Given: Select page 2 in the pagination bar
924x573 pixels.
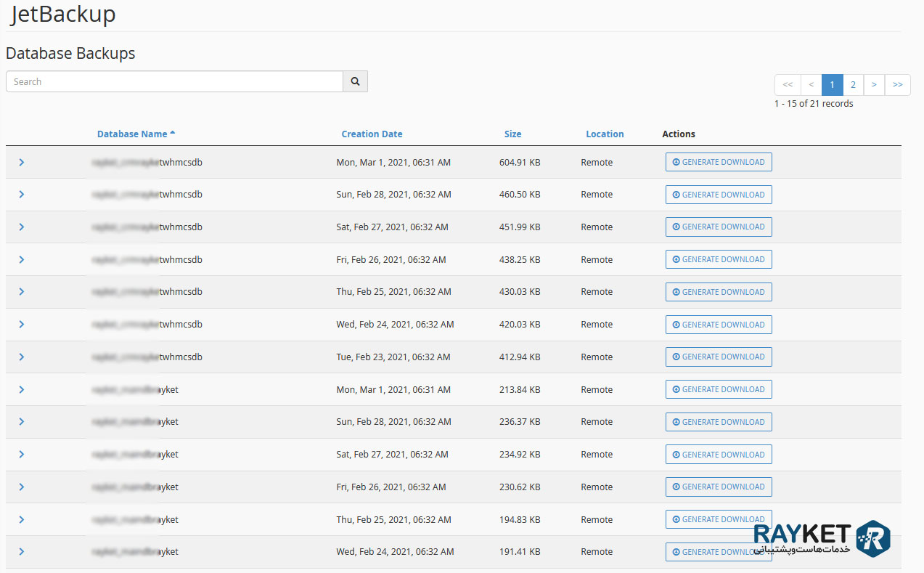Looking at the screenshot, I should [x=853, y=84].
